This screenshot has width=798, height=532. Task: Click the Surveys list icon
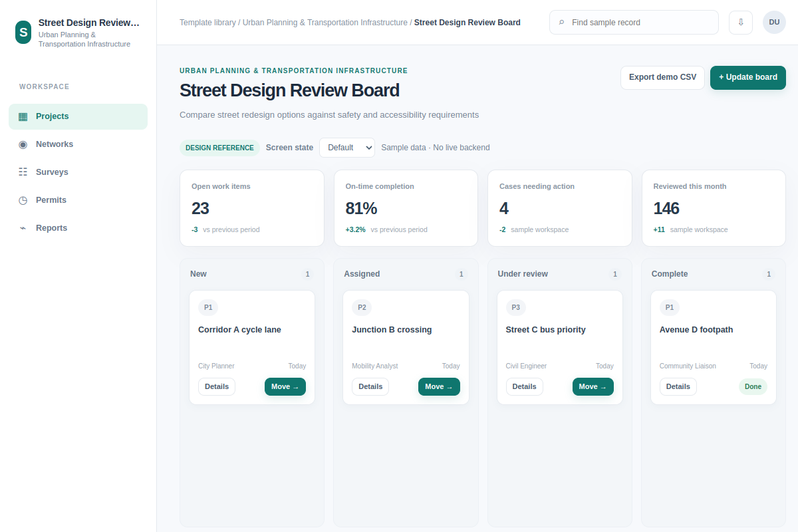(23, 172)
